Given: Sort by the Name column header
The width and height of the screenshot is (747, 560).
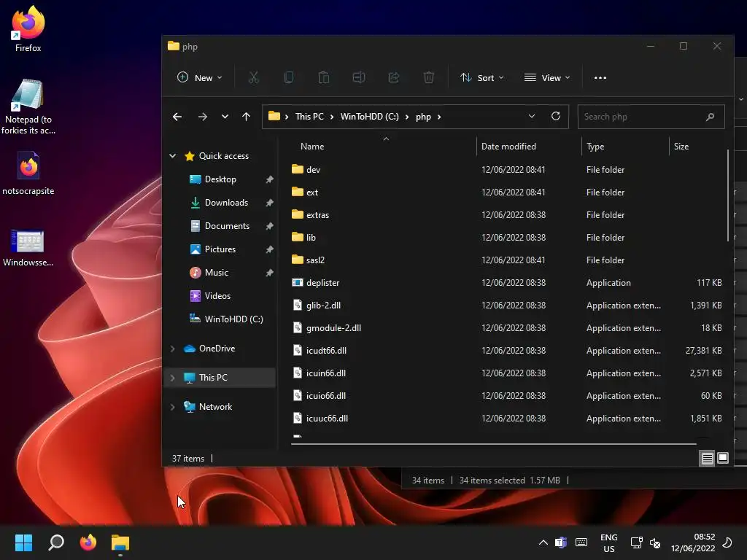Looking at the screenshot, I should pyautogui.click(x=312, y=146).
